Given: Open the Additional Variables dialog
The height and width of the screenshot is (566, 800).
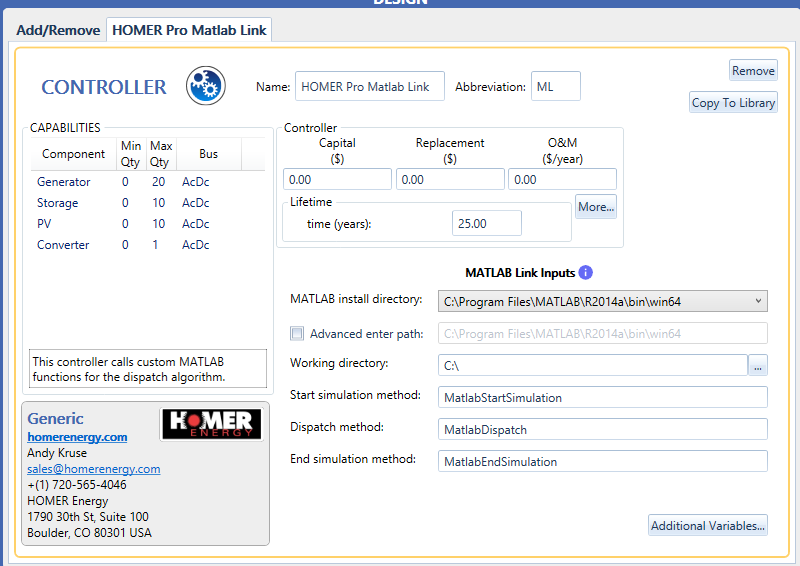Looking at the screenshot, I should click(x=707, y=525).
